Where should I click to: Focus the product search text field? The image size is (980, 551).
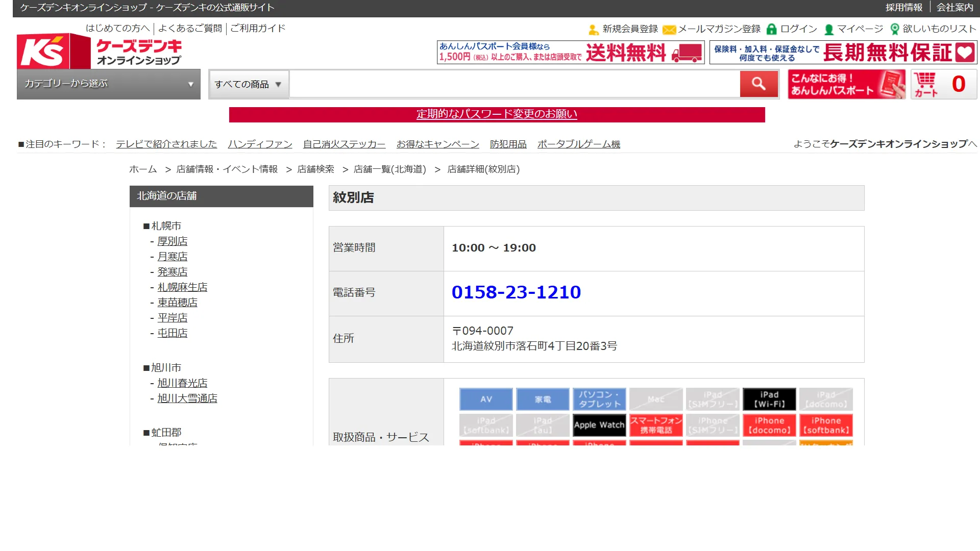click(515, 84)
